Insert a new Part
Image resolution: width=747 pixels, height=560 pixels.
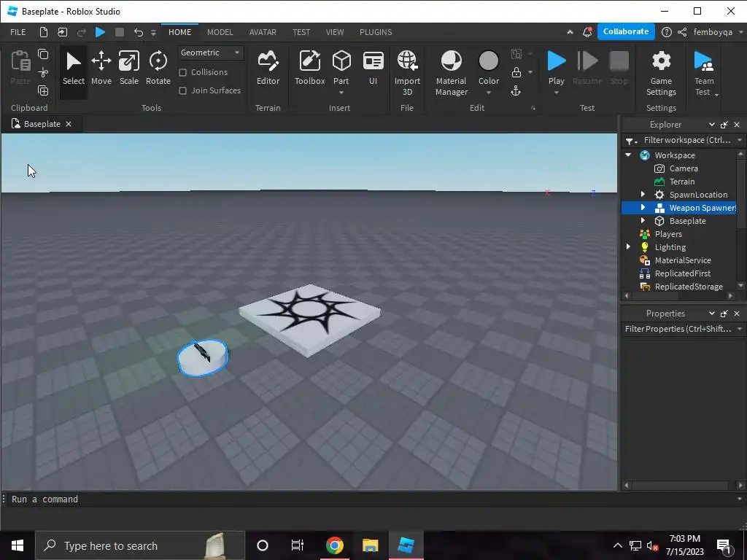341,66
